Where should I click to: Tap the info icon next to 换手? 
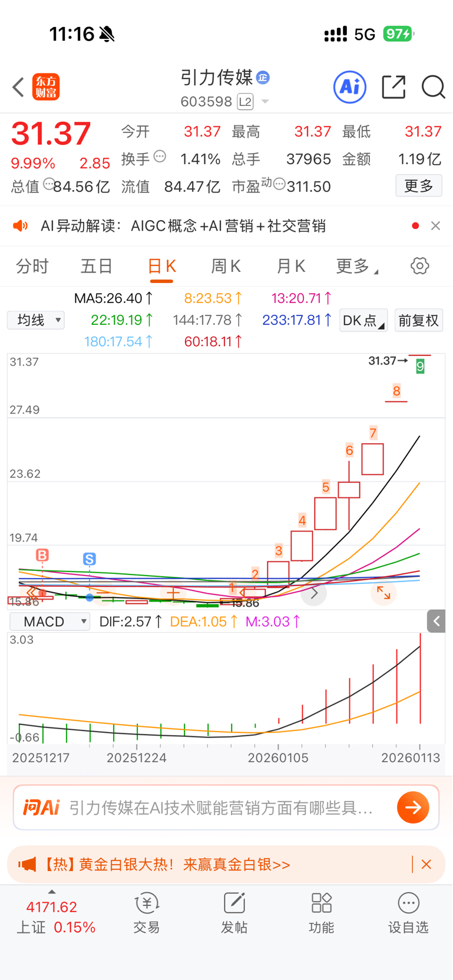160,157
